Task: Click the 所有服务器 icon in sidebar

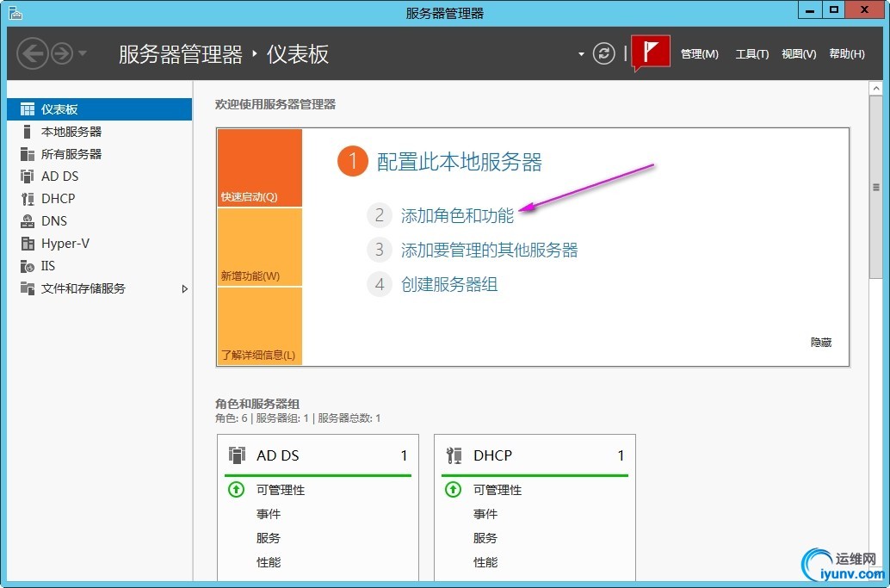Action: pos(28,154)
